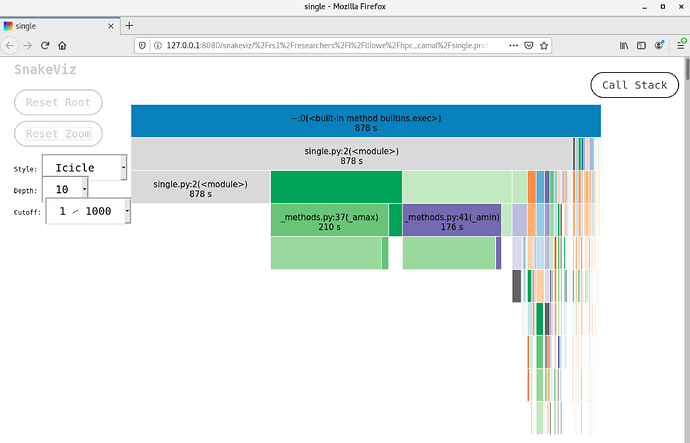Image resolution: width=690 pixels, height=443 pixels.
Task: Open the Style dropdown showing Icicle
Action: tap(85, 167)
